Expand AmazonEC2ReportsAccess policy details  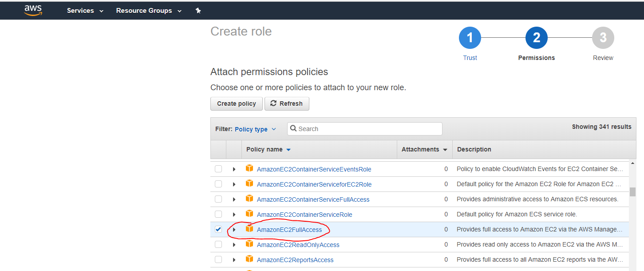tap(234, 260)
